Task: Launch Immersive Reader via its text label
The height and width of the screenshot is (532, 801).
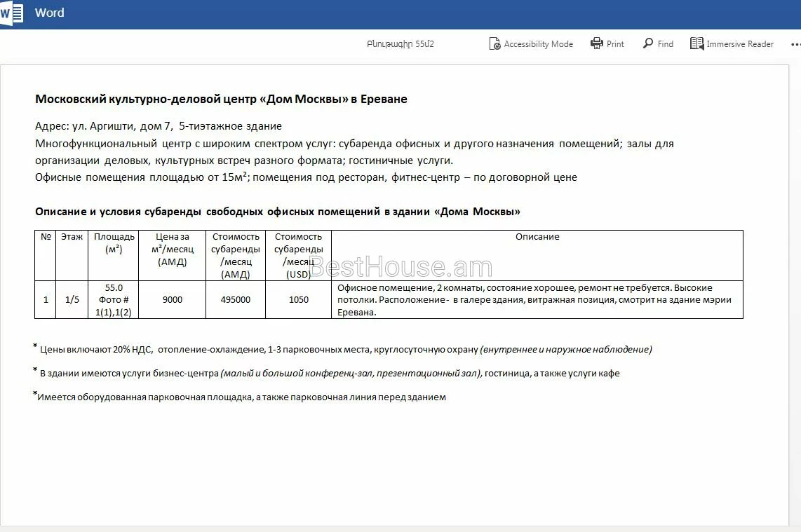Action: [x=740, y=44]
